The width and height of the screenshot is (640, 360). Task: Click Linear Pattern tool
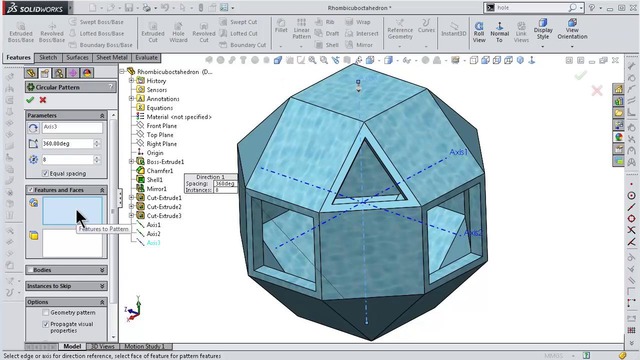click(x=301, y=29)
